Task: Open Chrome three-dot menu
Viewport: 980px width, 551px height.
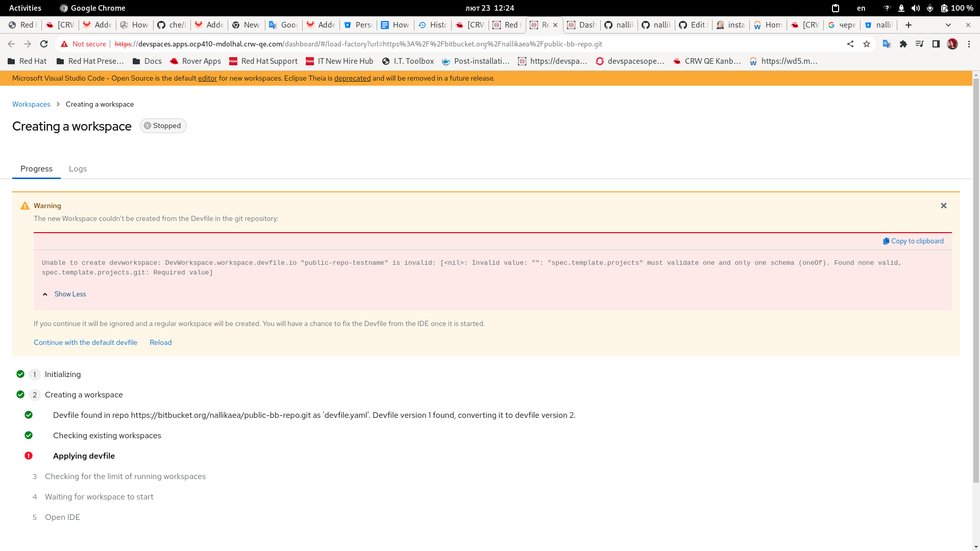Action: [969, 44]
